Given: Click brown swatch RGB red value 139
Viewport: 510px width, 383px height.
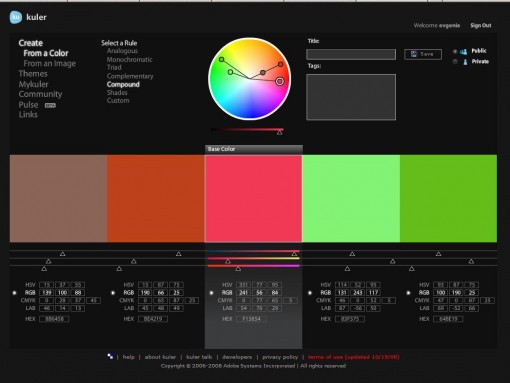Looking at the screenshot, I should 46,293.
